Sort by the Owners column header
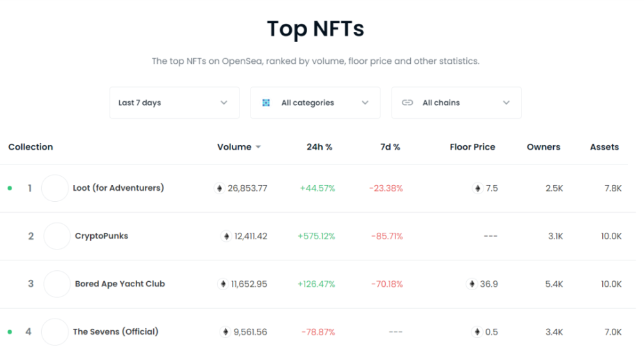 coord(544,147)
